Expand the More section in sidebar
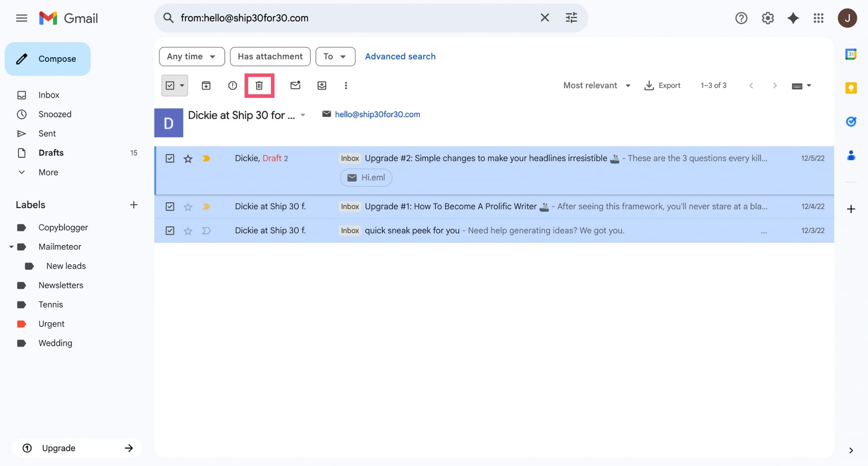The width and height of the screenshot is (868, 466). click(x=48, y=172)
